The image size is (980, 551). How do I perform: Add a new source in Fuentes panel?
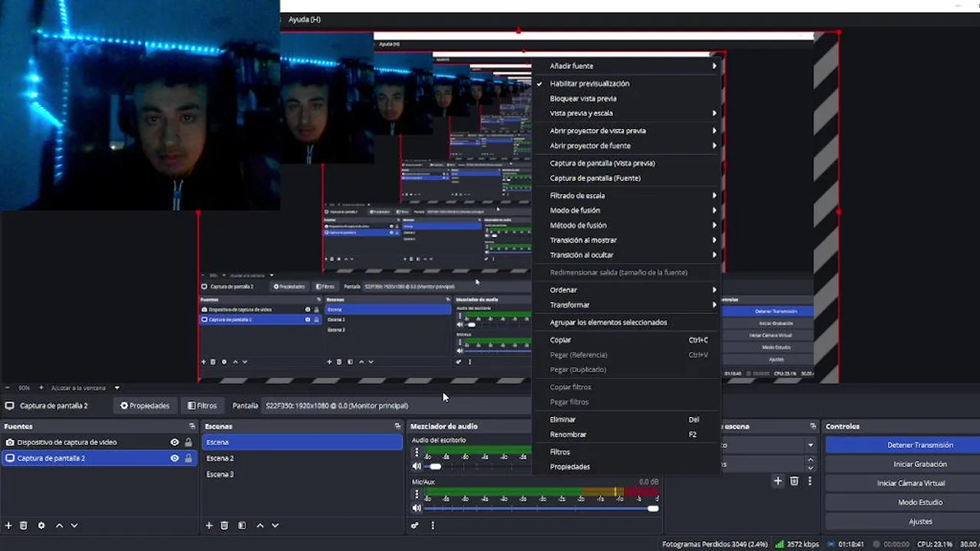8,526
